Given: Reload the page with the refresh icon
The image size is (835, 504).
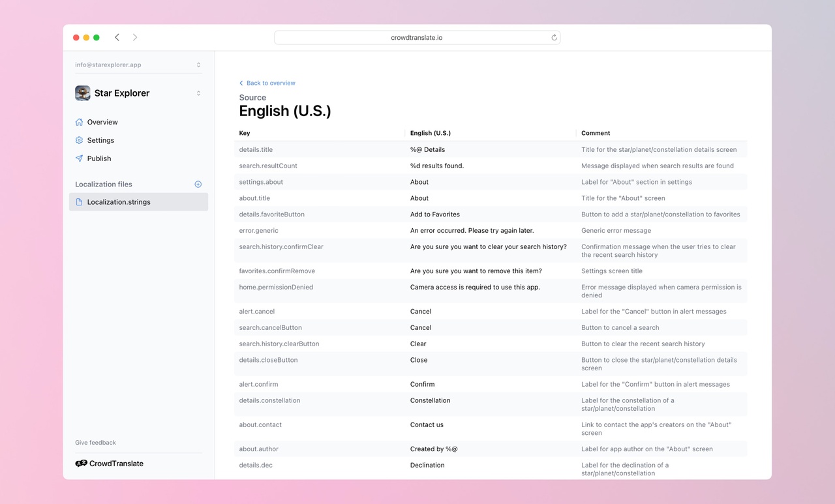Looking at the screenshot, I should pos(554,37).
